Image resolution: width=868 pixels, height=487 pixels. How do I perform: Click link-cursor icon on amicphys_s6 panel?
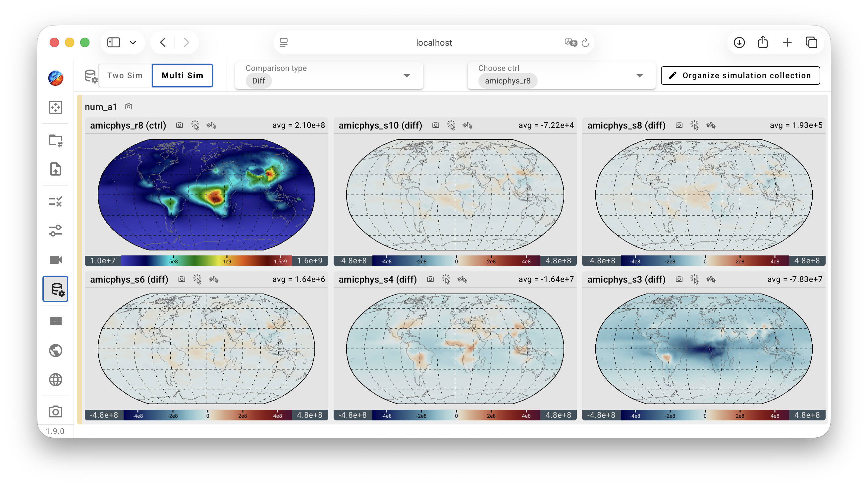click(214, 279)
